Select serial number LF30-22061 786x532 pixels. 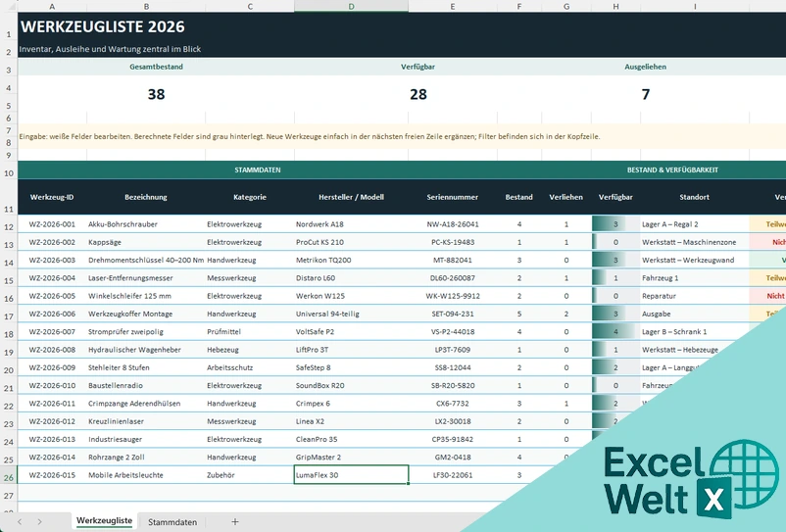pyautogui.click(x=453, y=475)
